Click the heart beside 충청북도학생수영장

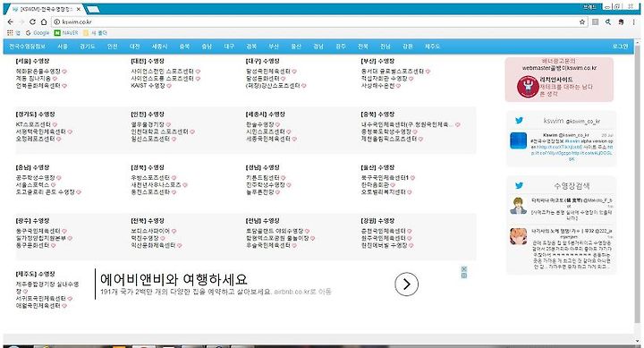pyautogui.click(x=415, y=132)
